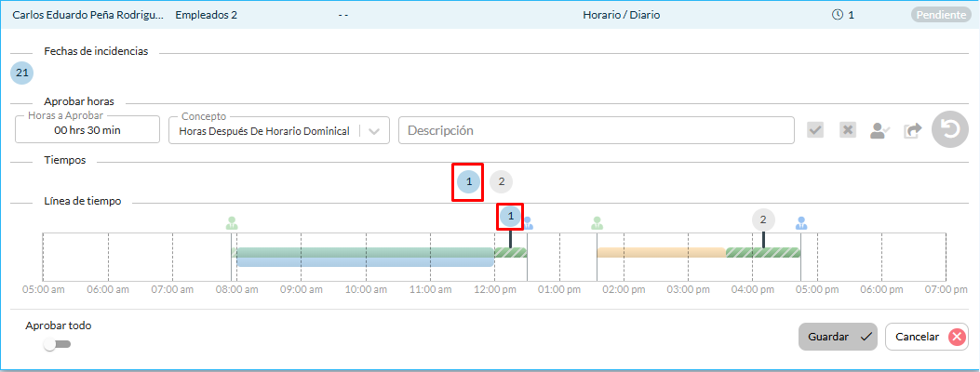Viewport: 980px width, 372px height.
Task: Click blue person icon near 05:00 pm
Action: [801, 223]
